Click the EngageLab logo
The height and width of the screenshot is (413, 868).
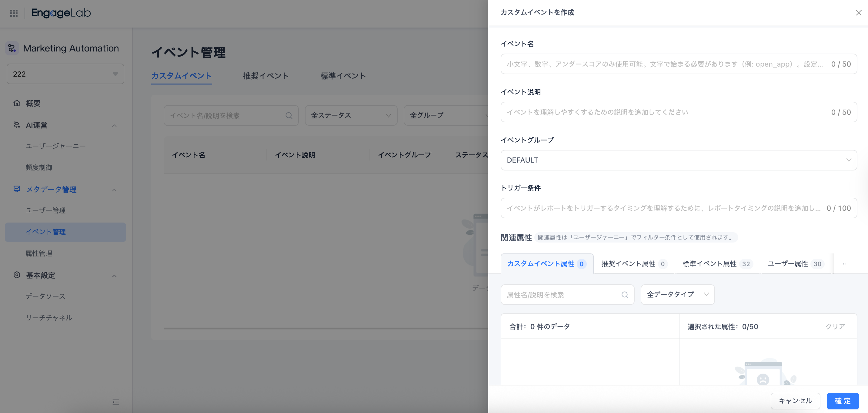coord(61,13)
